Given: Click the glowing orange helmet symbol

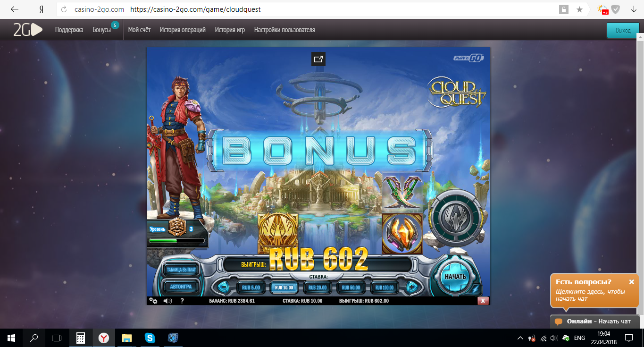Looking at the screenshot, I should 402,233.
